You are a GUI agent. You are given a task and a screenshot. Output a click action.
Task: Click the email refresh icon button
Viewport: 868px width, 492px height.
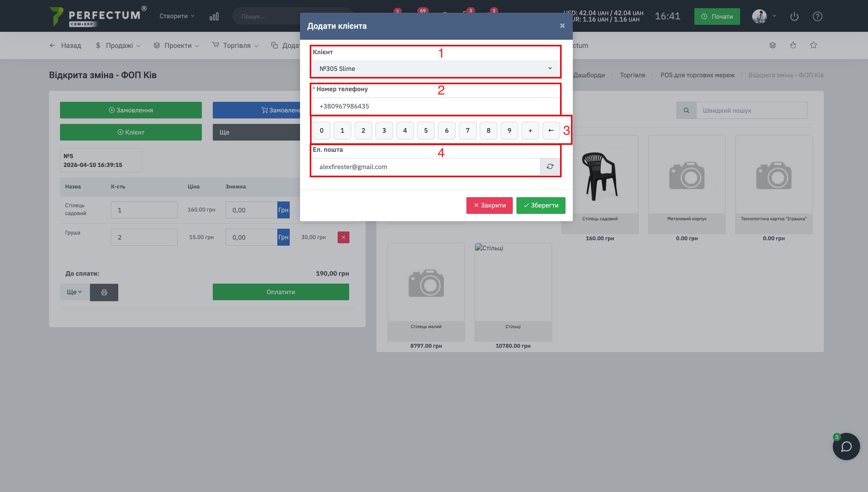[x=549, y=167]
